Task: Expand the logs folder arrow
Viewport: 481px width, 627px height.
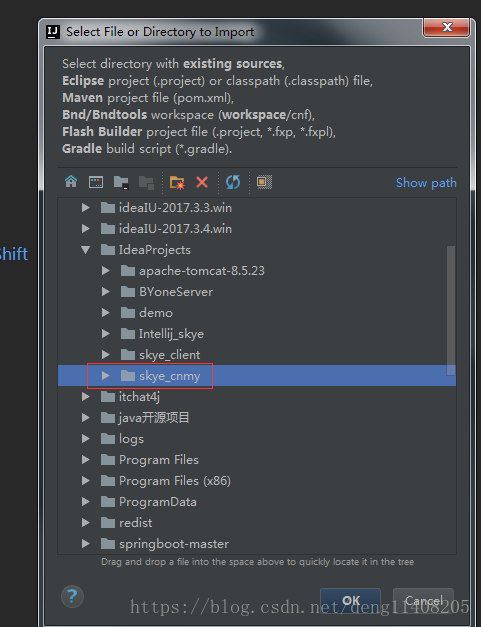Action: [x=86, y=439]
